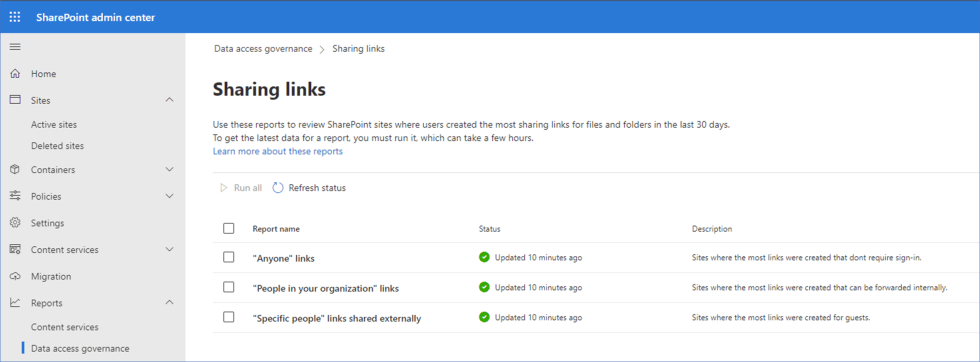Check the "People in your organization" links checkbox

pyautogui.click(x=229, y=287)
